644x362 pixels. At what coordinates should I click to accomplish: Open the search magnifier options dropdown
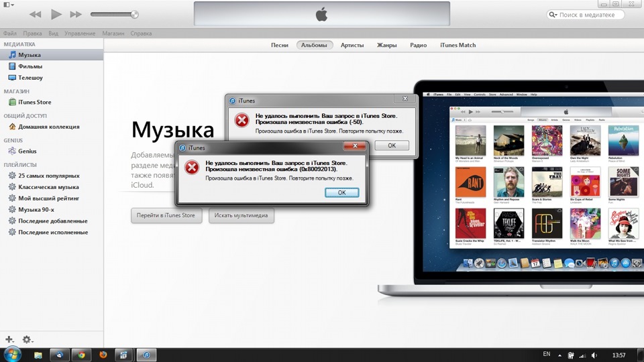click(x=552, y=15)
